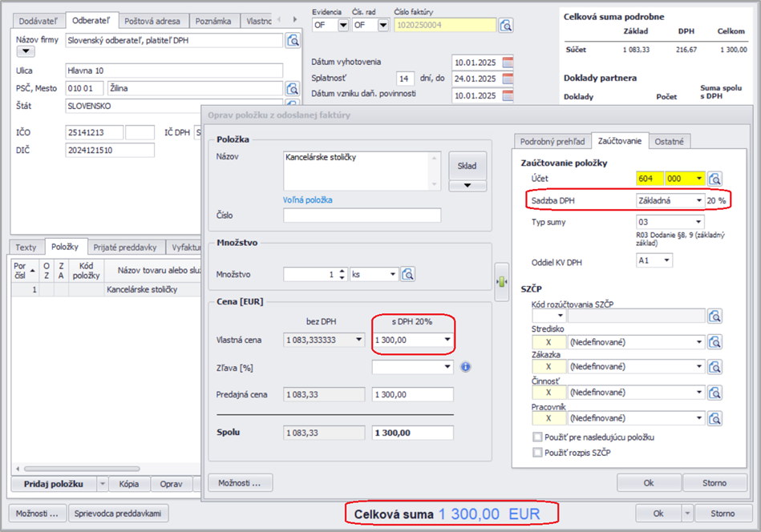The width and height of the screenshot is (761, 532).
Task: Click lookup icon beside Číslo faktúry field
Action: tap(506, 25)
